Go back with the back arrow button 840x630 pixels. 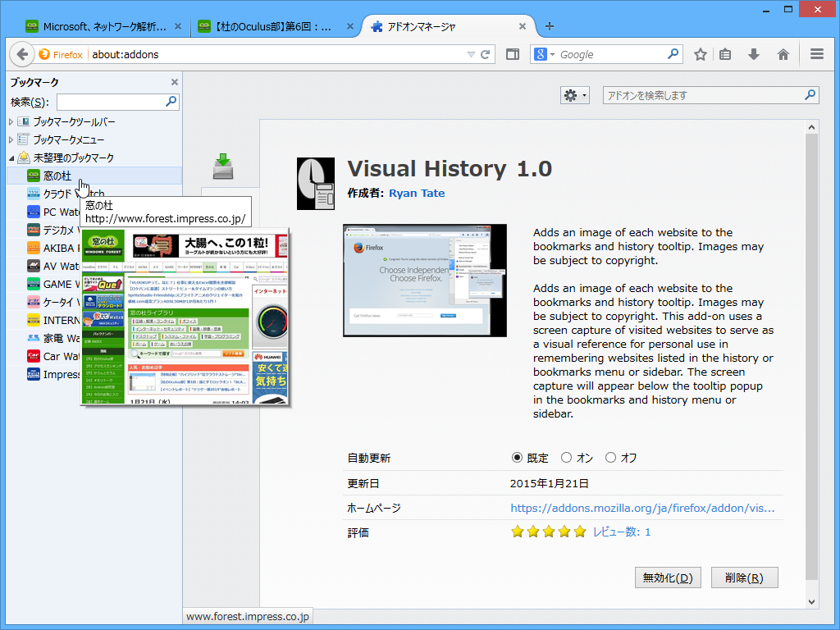[x=21, y=54]
